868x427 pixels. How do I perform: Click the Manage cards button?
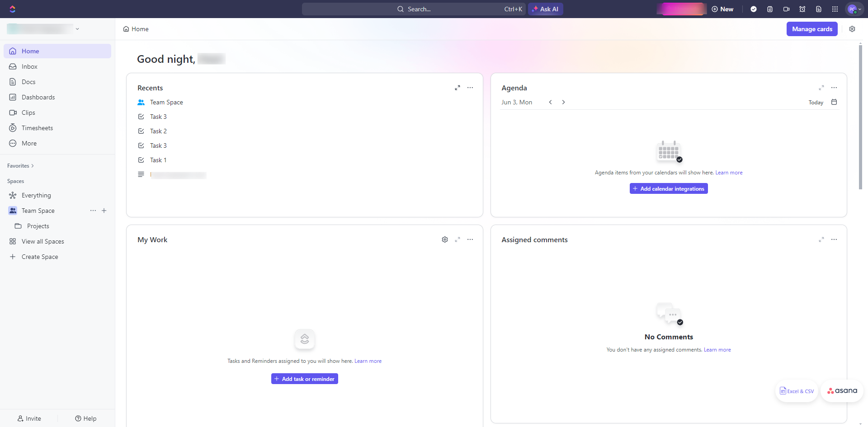pyautogui.click(x=812, y=29)
